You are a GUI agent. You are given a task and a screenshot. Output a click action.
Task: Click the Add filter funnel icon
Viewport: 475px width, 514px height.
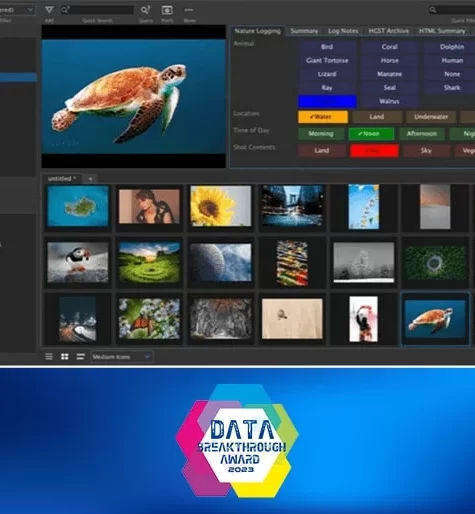[49, 10]
